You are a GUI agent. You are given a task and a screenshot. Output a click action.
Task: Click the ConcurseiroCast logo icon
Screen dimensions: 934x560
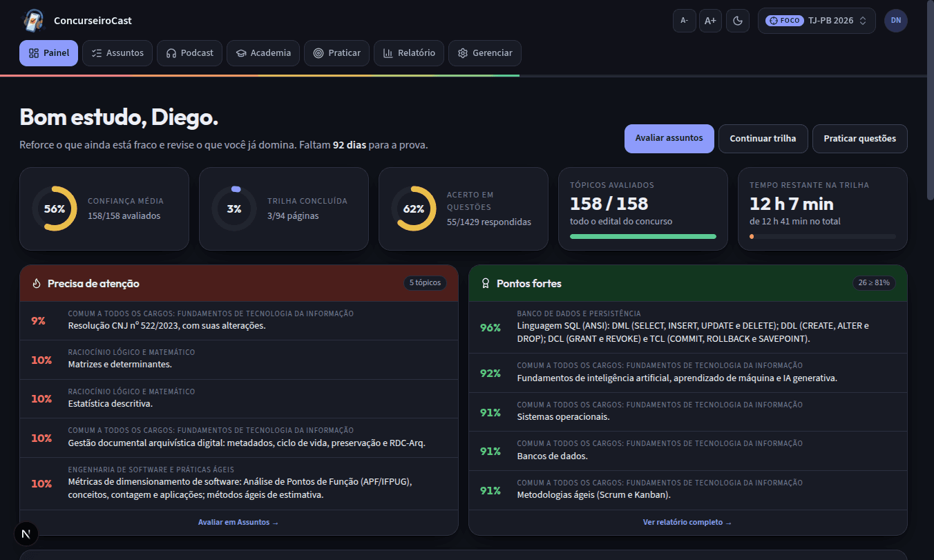coord(33,21)
